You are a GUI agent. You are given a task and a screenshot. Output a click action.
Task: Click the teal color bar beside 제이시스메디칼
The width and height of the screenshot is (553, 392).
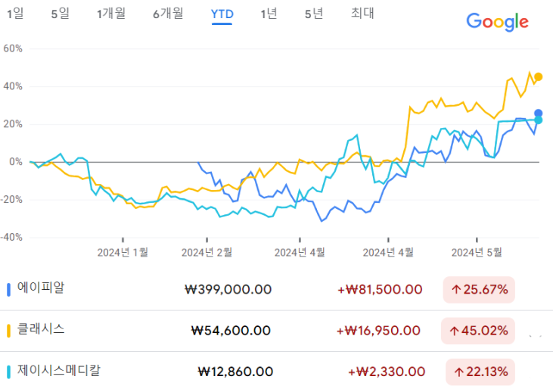click(9, 372)
